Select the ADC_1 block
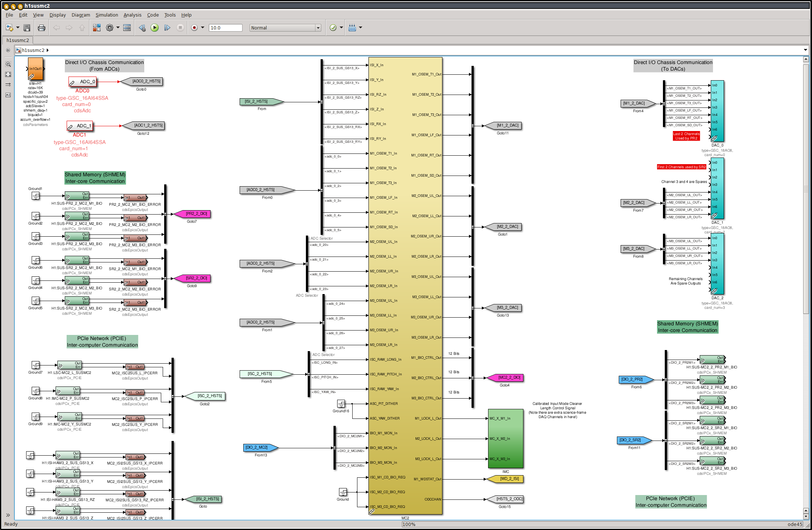 point(79,126)
